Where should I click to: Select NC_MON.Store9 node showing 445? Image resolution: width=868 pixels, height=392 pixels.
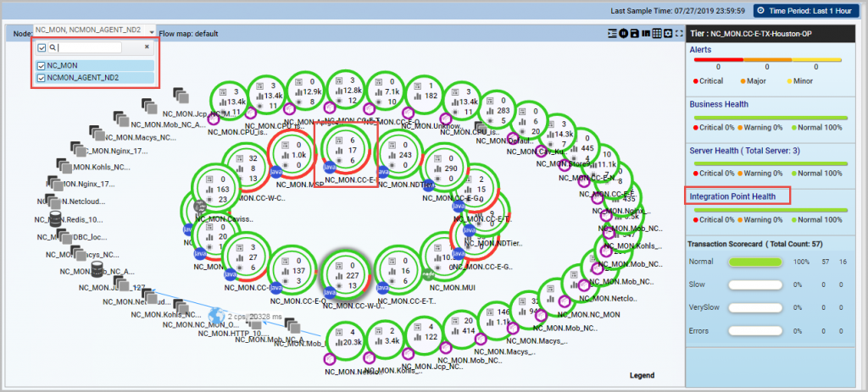click(581, 149)
